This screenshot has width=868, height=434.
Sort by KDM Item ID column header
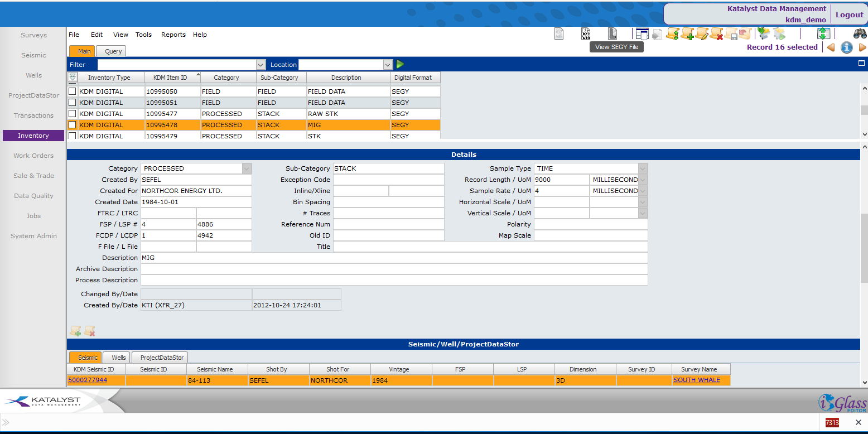point(172,78)
